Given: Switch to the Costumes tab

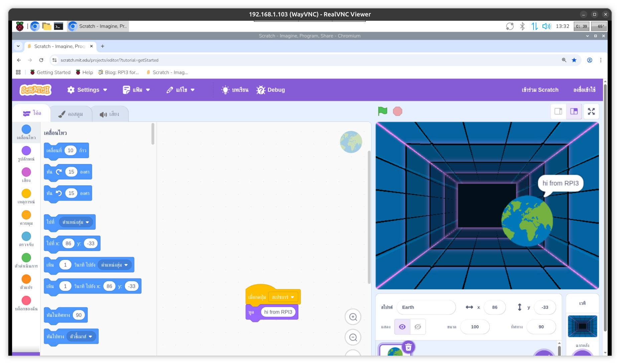Looking at the screenshot, I should pos(71,114).
